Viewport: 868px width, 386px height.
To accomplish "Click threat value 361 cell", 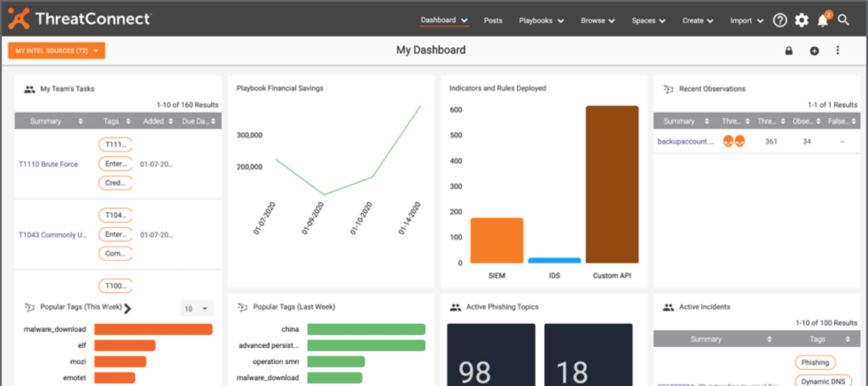I will click(x=771, y=142).
